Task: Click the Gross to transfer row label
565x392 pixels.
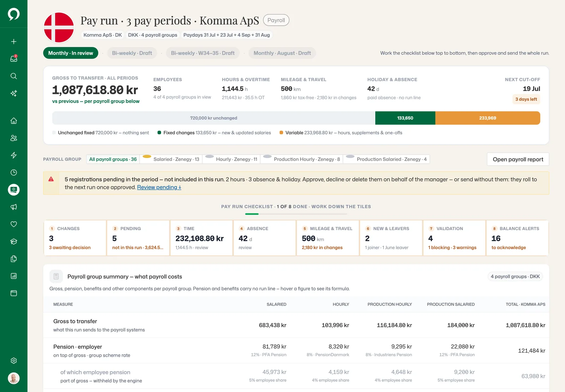Action: tap(75, 321)
